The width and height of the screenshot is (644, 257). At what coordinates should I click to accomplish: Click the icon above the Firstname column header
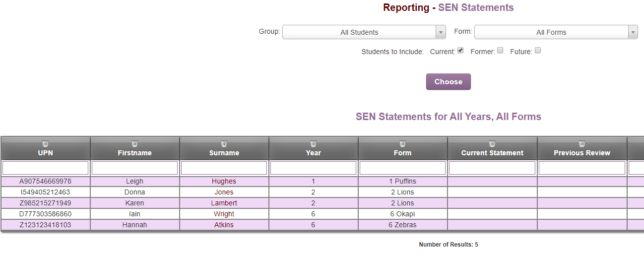(x=134, y=143)
